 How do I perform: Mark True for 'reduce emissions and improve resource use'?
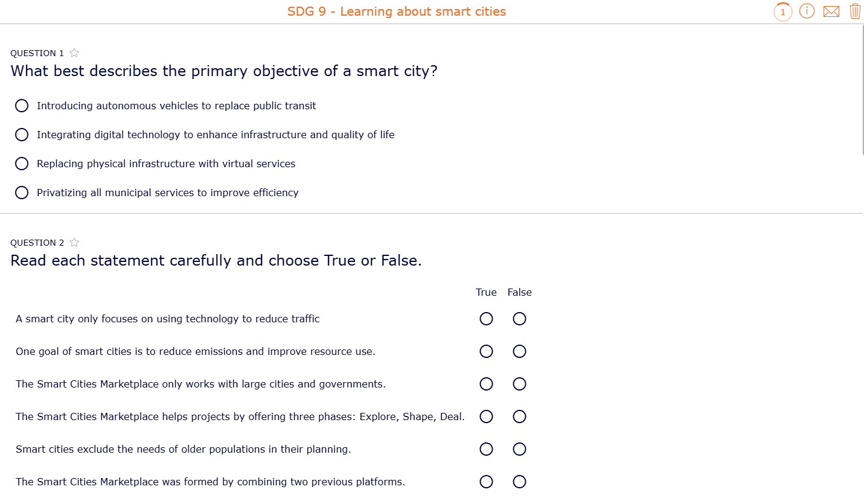(486, 351)
